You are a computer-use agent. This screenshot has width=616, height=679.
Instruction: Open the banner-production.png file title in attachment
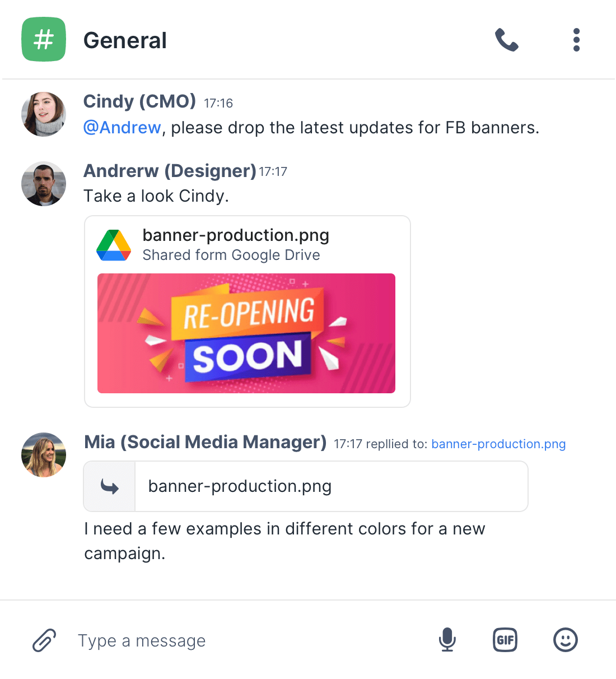pos(236,235)
